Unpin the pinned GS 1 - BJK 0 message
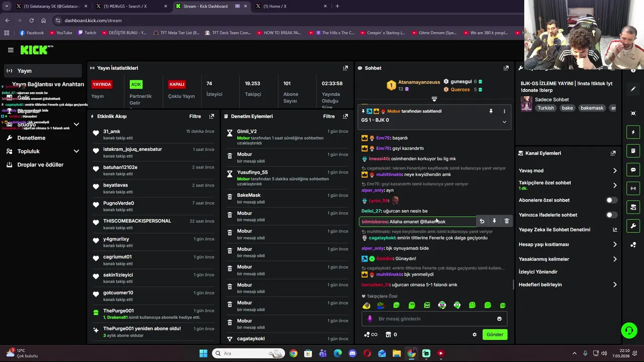The height and width of the screenshot is (362, 644). coord(491,111)
